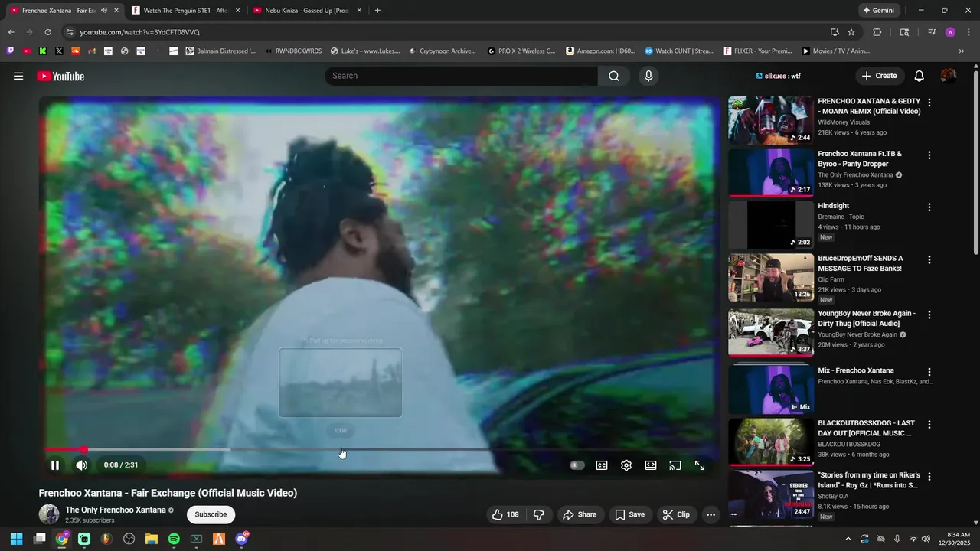Screen dimensions: 980x551
Task: Open the YouTube notifications bell
Action: (x=920, y=76)
